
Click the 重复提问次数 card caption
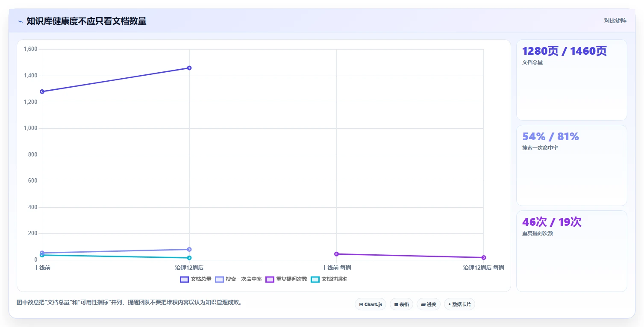click(x=538, y=233)
